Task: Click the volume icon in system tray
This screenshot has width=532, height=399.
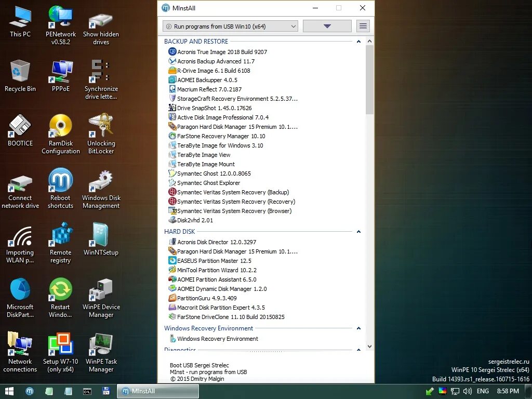Action: [x=468, y=391]
